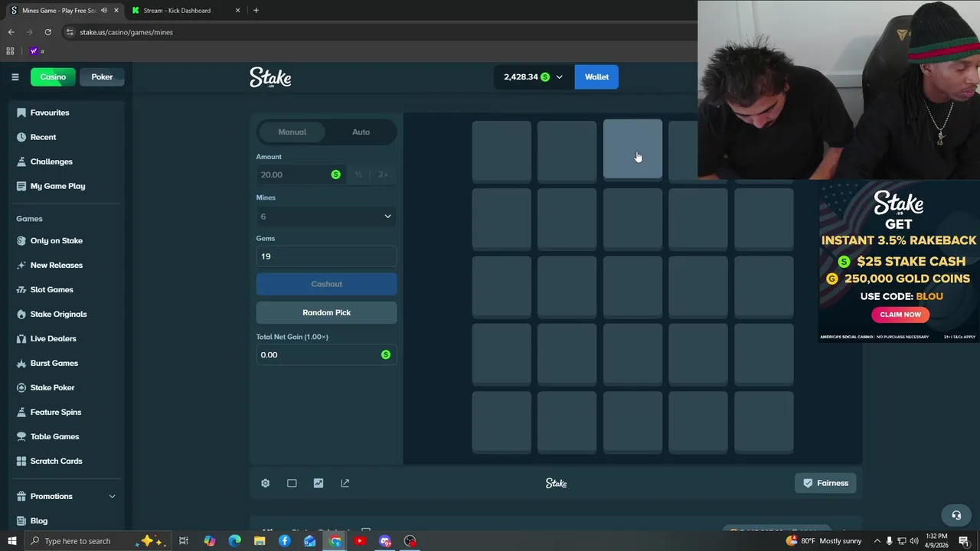Click Claim Now on rakeback ad
980x551 pixels.
coord(900,315)
